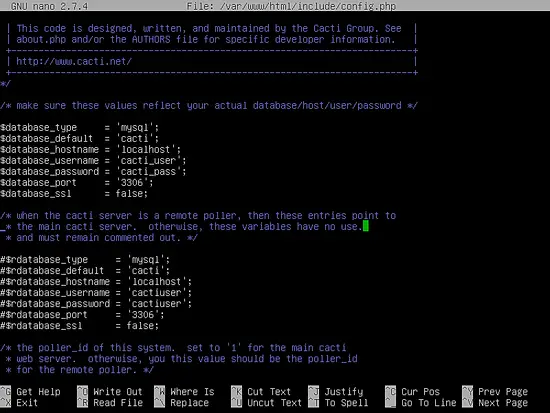Click the Cut Text shortcut
This screenshot has height=413, width=550.
click(x=269, y=391)
